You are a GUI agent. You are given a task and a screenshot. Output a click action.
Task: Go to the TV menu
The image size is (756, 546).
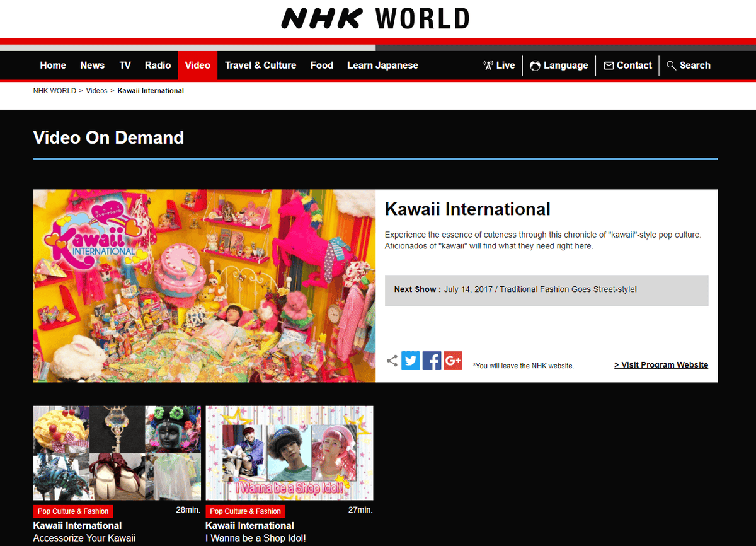[x=125, y=66]
